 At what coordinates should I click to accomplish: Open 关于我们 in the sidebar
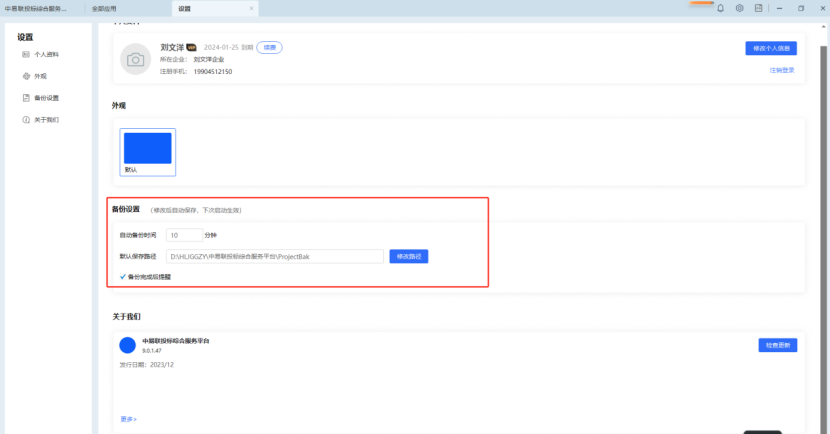tap(46, 120)
